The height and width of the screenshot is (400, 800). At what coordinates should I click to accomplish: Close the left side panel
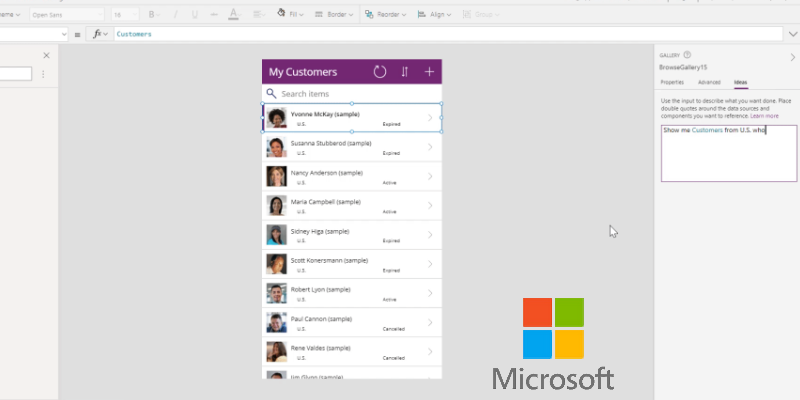point(46,56)
